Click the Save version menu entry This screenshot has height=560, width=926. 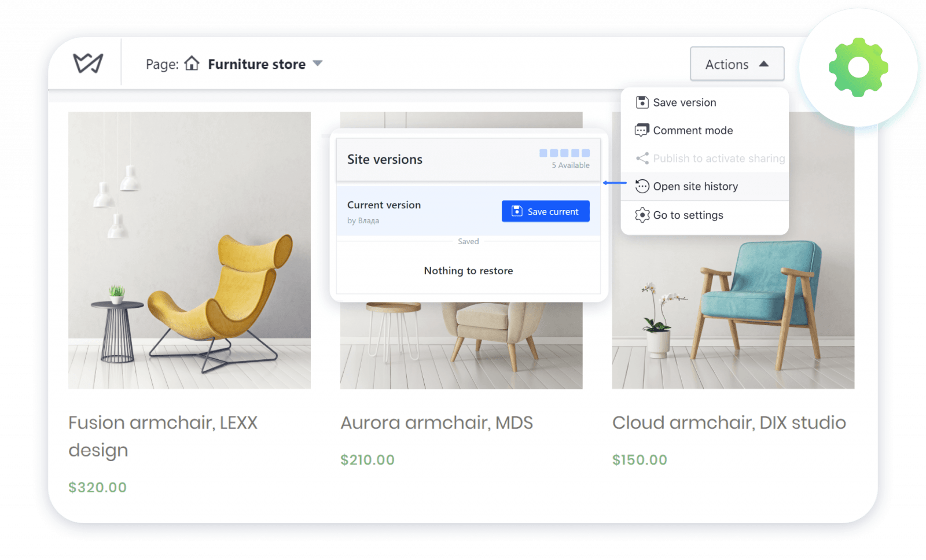point(685,102)
